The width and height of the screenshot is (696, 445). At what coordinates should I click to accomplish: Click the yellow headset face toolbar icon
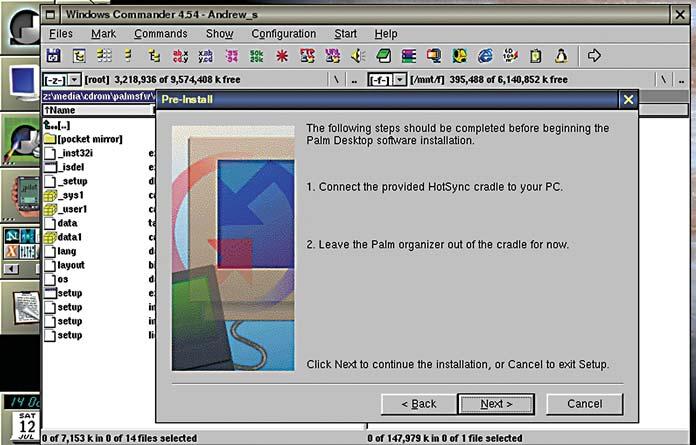(459, 56)
